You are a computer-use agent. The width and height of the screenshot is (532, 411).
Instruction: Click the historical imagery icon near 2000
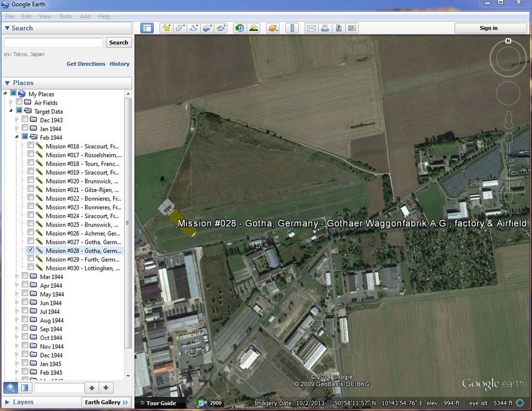point(201,403)
